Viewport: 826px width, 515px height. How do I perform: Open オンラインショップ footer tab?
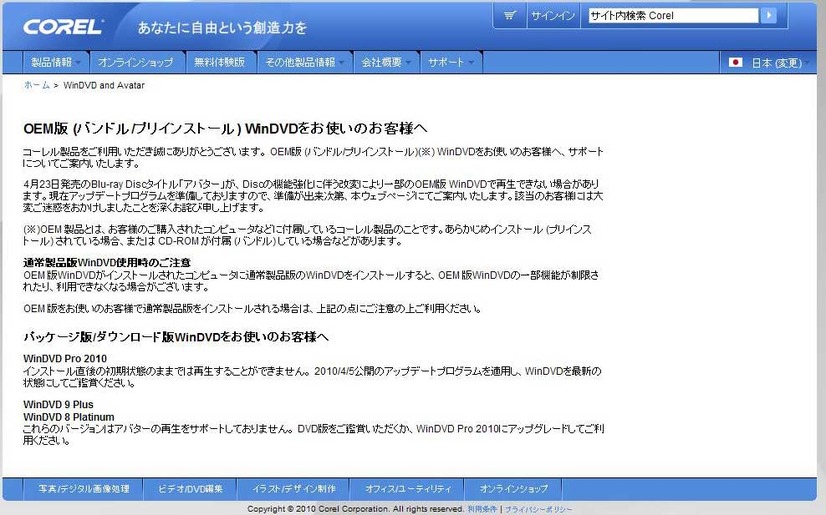click(x=513, y=489)
